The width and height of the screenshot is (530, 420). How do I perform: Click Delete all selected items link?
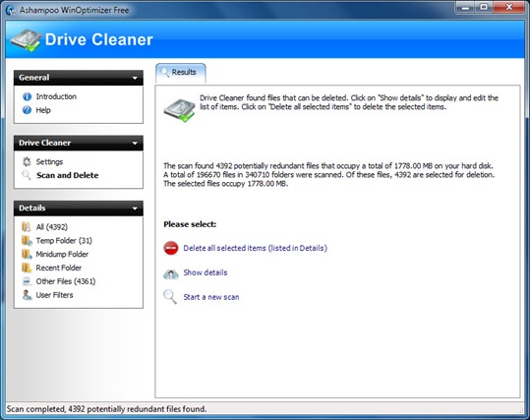(x=256, y=248)
